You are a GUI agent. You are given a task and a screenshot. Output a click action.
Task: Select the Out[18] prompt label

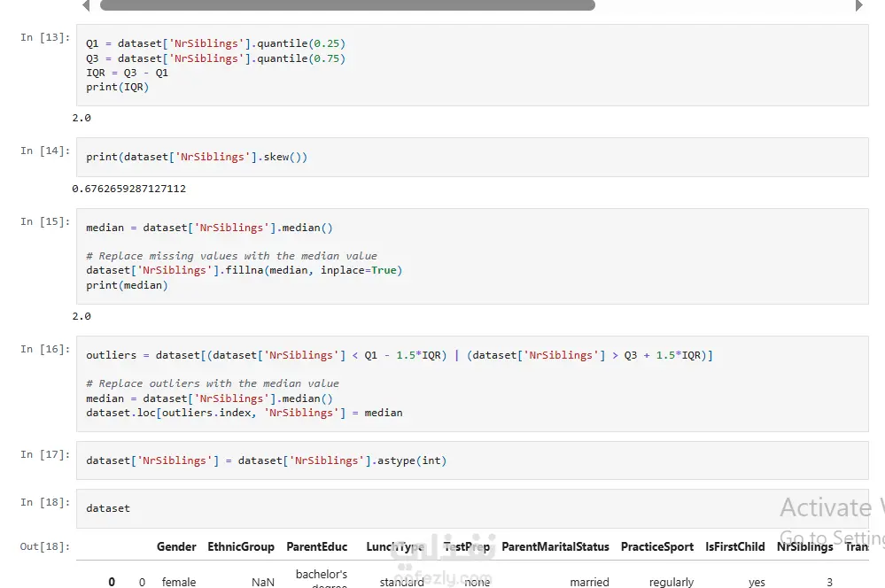(x=45, y=546)
